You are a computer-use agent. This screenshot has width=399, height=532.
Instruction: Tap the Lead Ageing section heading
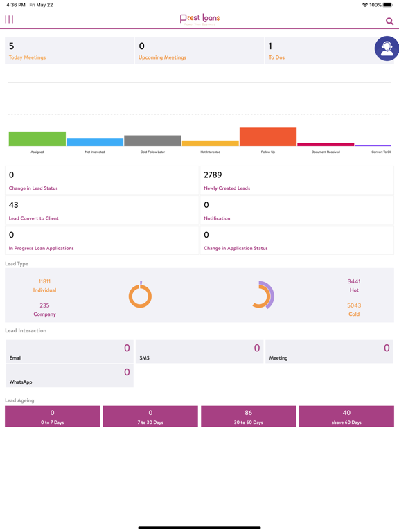click(19, 400)
